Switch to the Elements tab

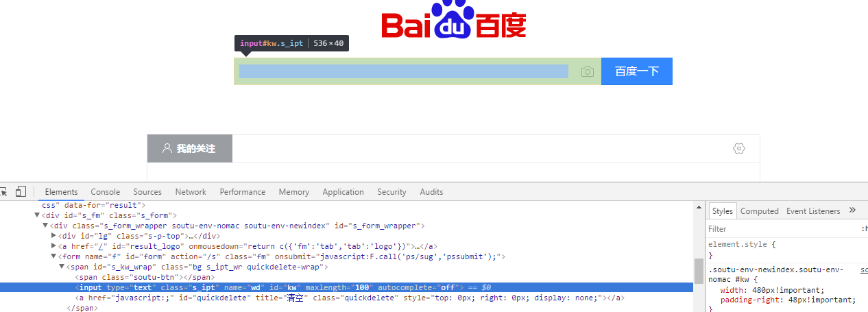pos(61,192)
